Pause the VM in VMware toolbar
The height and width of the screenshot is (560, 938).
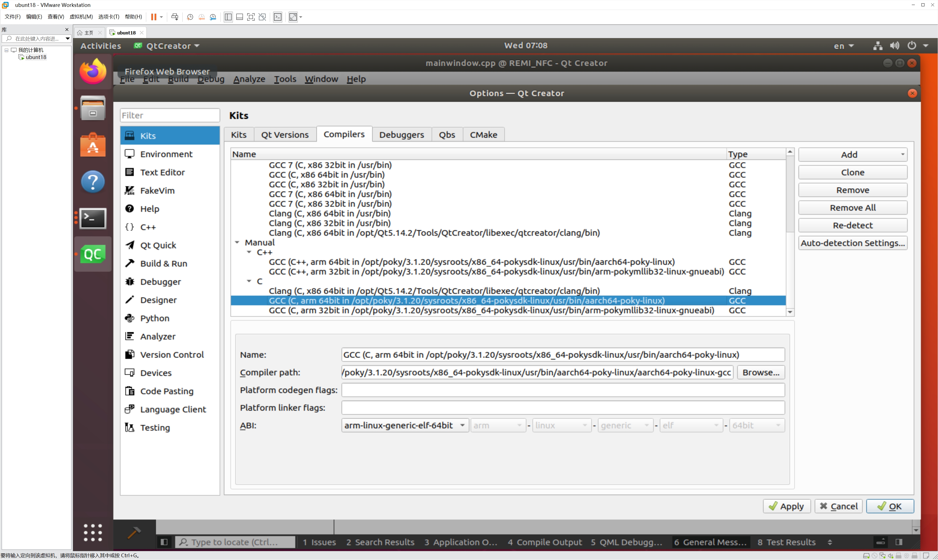tap(154, 17)
